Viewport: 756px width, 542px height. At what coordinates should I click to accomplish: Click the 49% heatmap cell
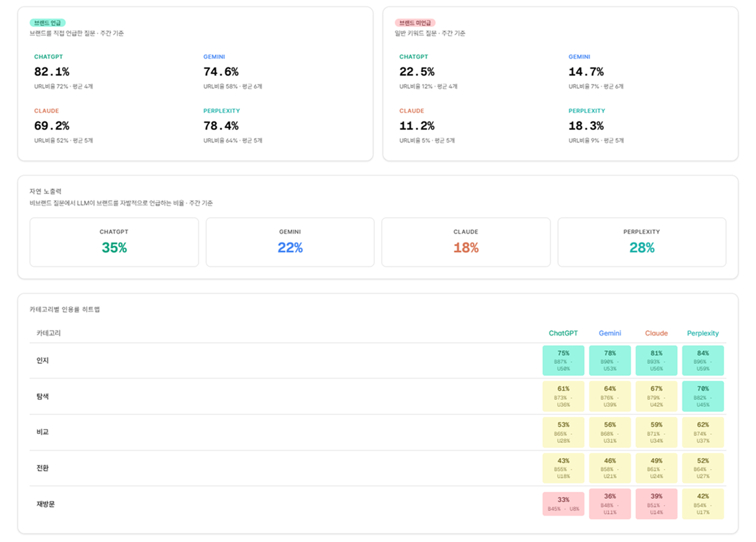pyautogui.click(x=657, y=468)
